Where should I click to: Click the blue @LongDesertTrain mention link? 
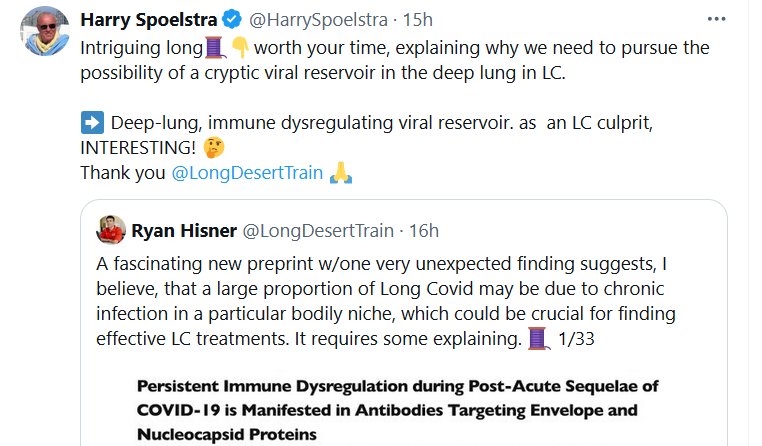[x=248, y=173]
